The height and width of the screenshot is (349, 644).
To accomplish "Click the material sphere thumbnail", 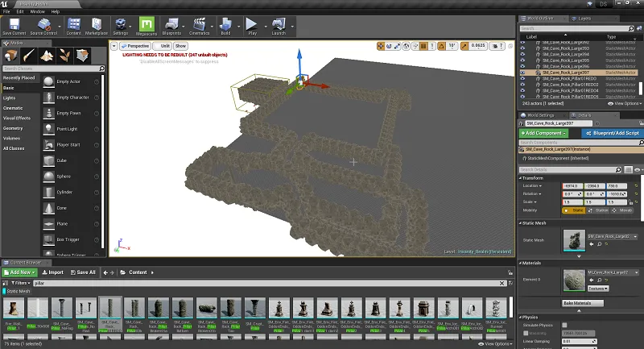I will tap(574, 280).
